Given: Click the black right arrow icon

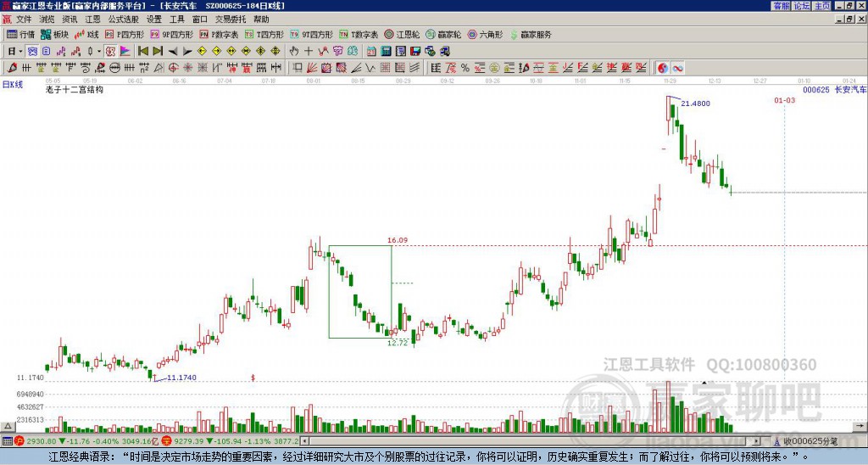Looking at the screenshot, I should click(x=187, y=52).
